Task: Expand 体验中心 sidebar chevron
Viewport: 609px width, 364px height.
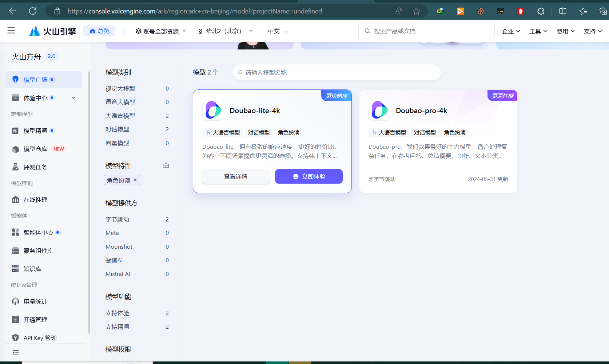Action: click(x=74, y=98)
